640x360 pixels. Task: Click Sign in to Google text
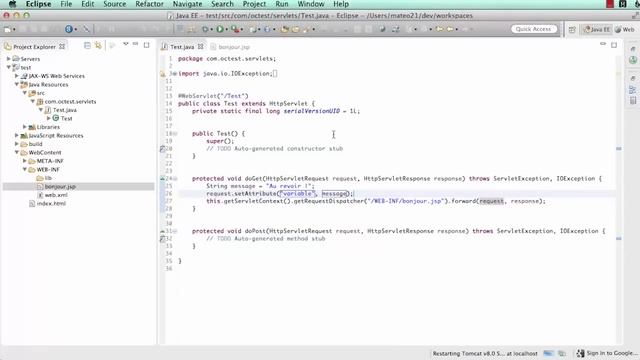tap(611, 353)
